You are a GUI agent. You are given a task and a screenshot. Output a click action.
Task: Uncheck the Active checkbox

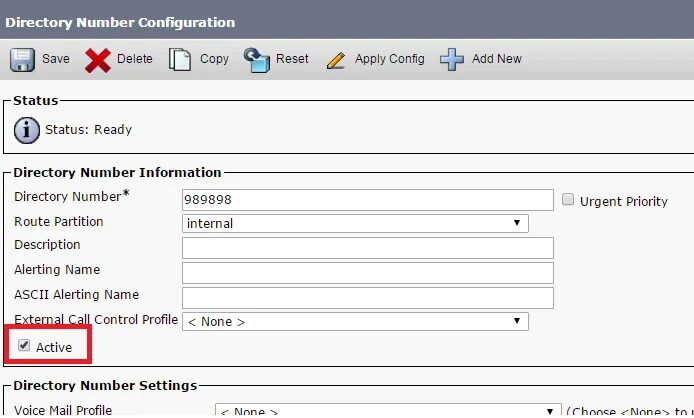[23, 346]
